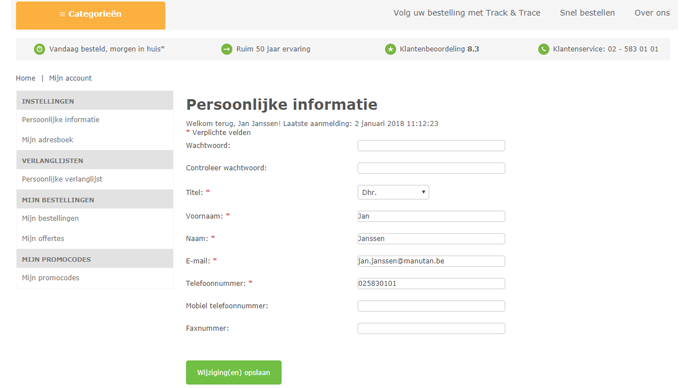Select the E-mail input field
The image size is (690, 388).
pos(431,261)
